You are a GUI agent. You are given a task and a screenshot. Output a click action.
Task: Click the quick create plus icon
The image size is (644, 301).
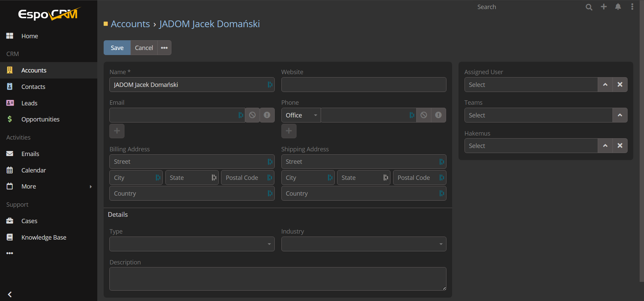click(604, 7)
